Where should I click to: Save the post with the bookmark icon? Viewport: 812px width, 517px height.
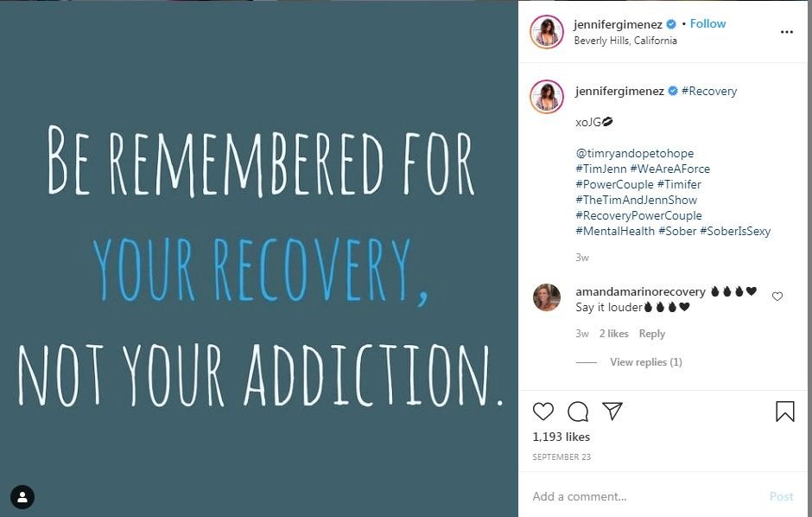[784, 412]
